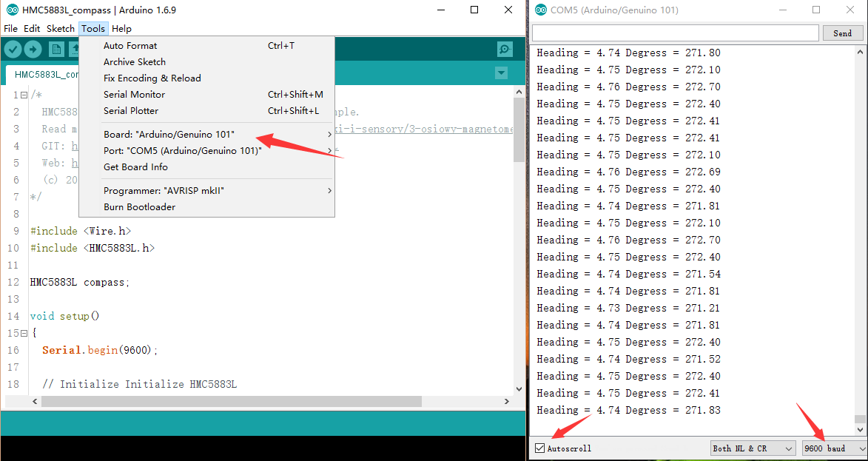The height and width of the screenshot is (461, 868).
Task: Click the serial monitor scrollbar thumb
Action: (859, 419)
